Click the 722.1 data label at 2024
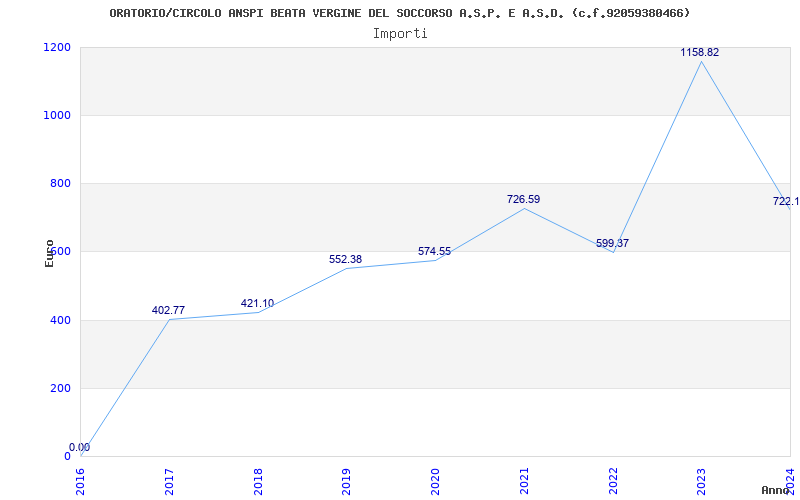Image resolution: width=800 pixels, height=500 pixels. coord(786,201)
